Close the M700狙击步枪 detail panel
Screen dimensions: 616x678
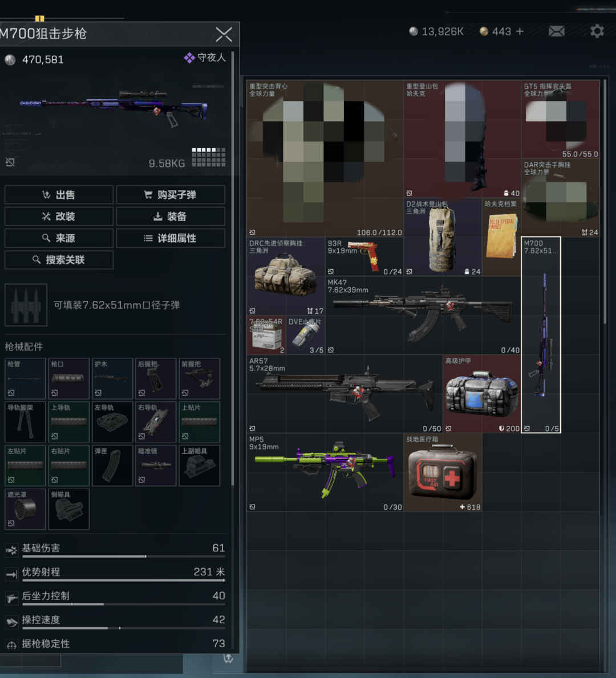(224, 34)
